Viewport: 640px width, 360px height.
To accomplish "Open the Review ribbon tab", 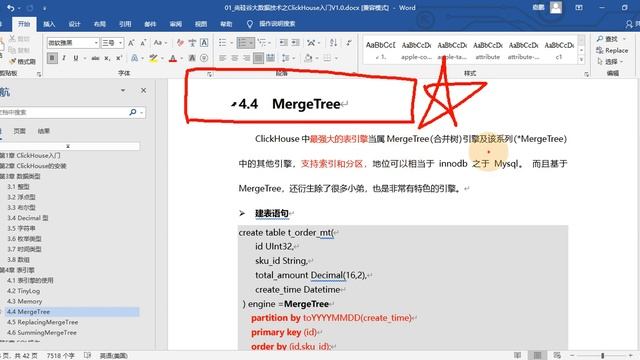I will pos(176,24).
